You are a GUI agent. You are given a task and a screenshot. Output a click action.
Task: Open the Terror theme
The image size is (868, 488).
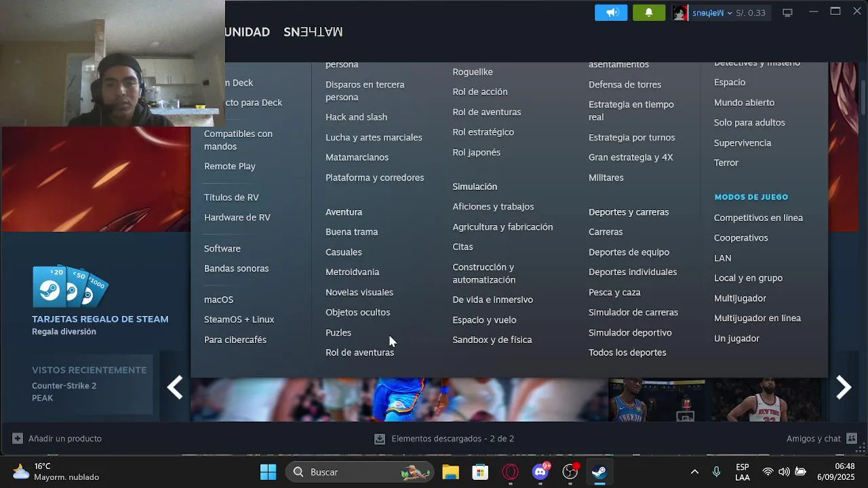click(x=726, y=163)
